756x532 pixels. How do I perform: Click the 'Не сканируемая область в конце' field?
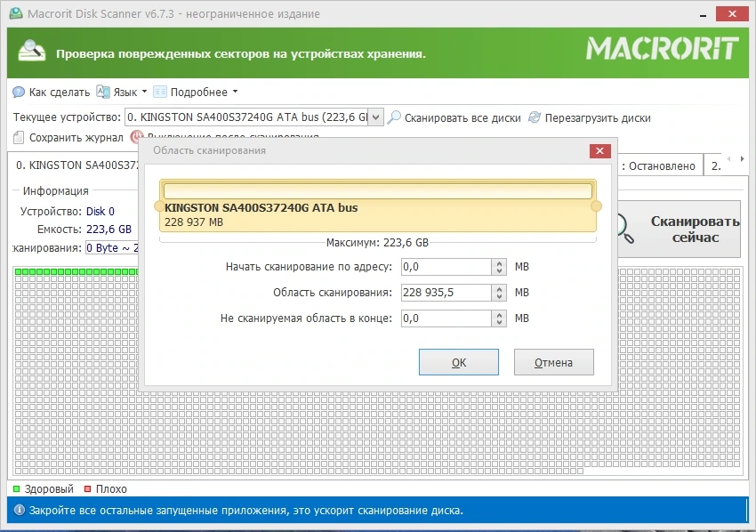(446, 318)
